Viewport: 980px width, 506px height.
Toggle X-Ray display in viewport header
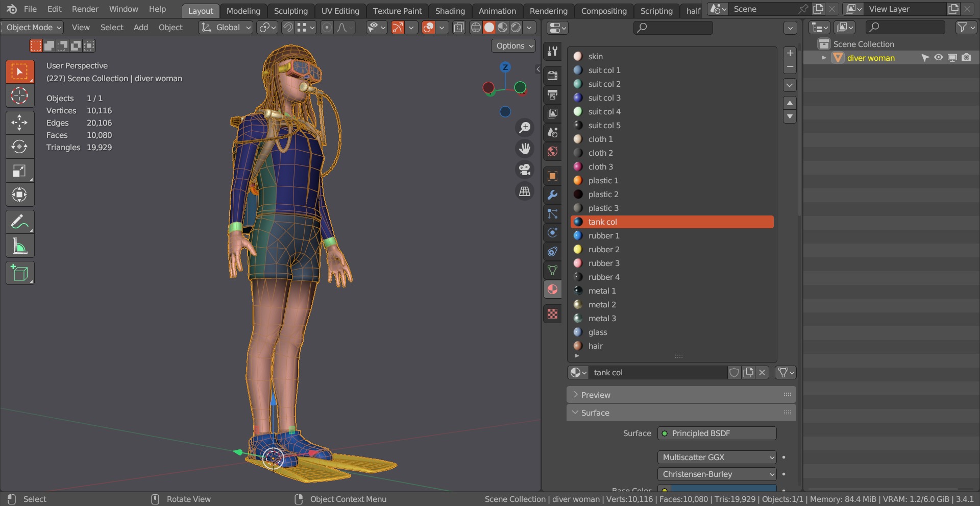[459, 27]
